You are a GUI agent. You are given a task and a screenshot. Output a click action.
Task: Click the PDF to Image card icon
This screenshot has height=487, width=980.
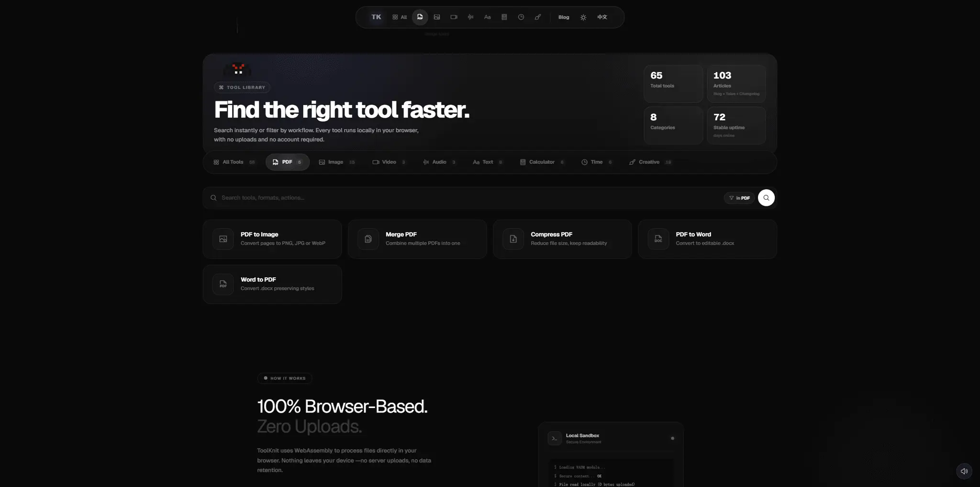point(223,239)
